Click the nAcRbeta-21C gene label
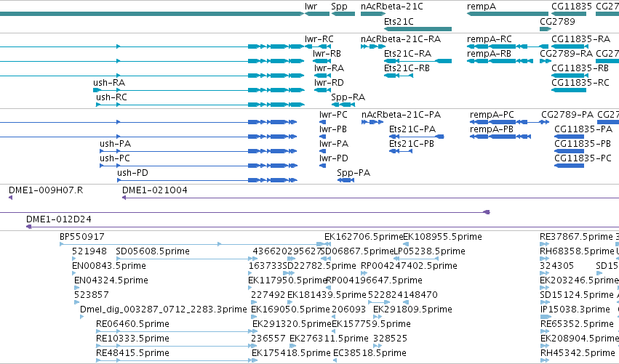The image size is (619, 364). coord(391,7)
